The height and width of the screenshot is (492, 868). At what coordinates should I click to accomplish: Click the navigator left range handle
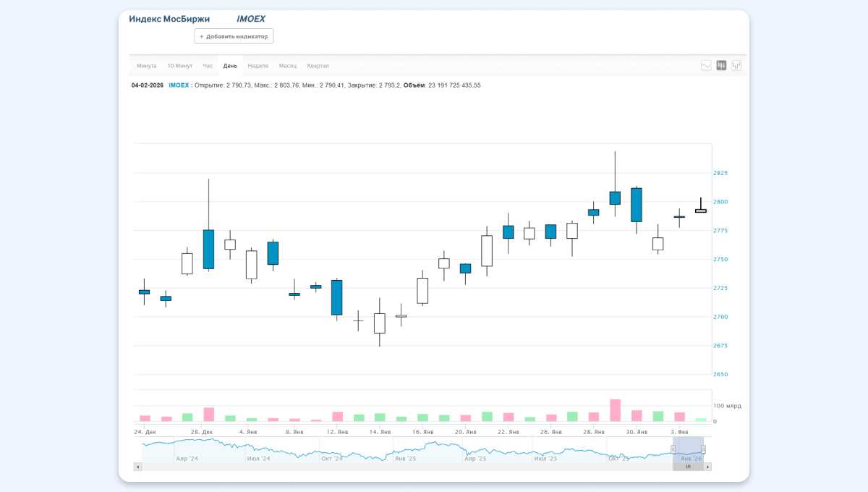pyautogui.click(x=673, y=449)
